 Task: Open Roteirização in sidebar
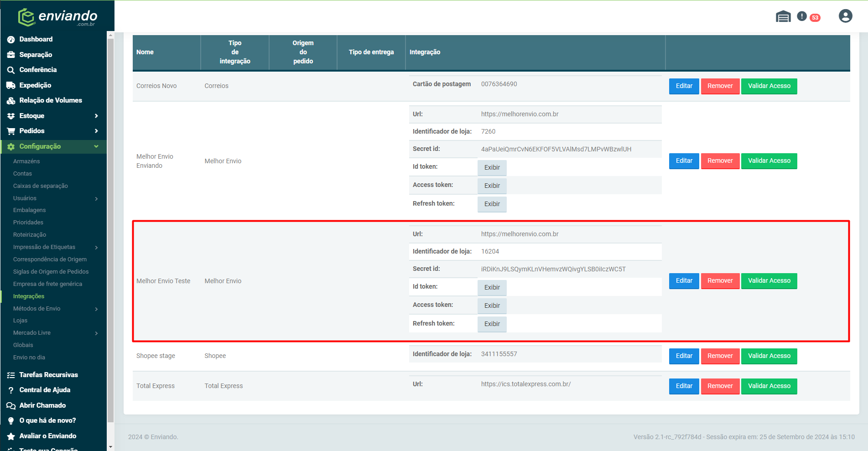coord(30,235)
